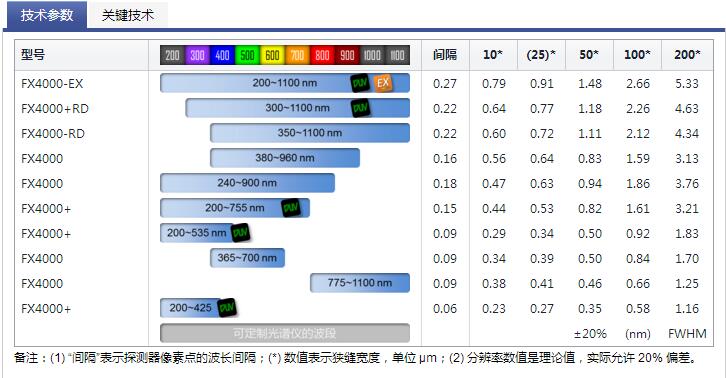Click the DUV badge on the 200~755 nm bar
726x378 pixels.
click(x=291, y=208)
